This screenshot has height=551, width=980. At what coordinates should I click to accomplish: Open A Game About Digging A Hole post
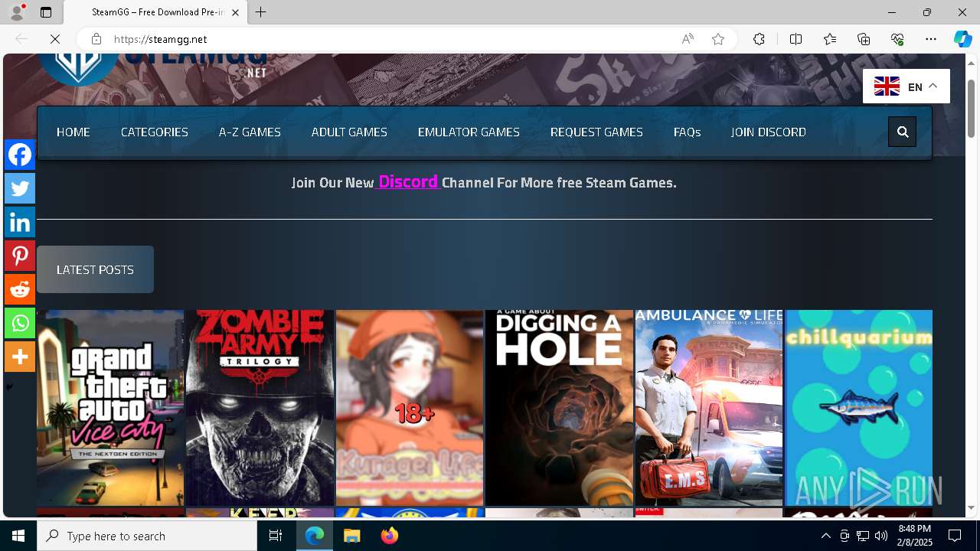pyautogui.click(x=559, y=407)
